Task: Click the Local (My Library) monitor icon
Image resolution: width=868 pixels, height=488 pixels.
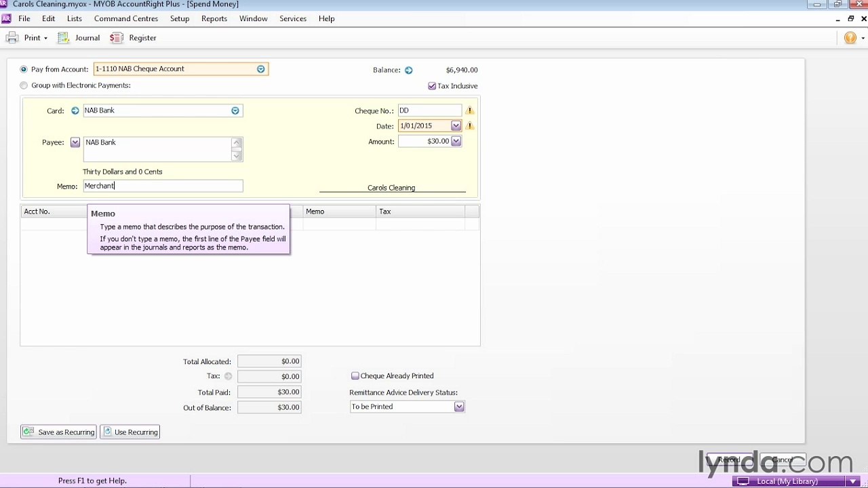Action: pyautogui.click(x=743, y=481)
